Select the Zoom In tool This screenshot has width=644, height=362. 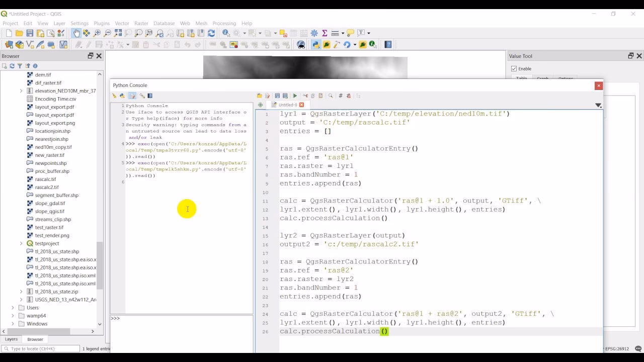click(96, 32)
